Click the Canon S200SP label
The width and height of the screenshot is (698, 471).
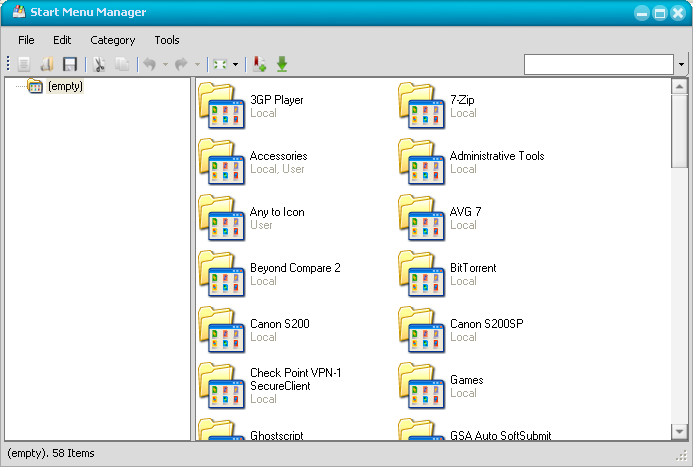487,324
